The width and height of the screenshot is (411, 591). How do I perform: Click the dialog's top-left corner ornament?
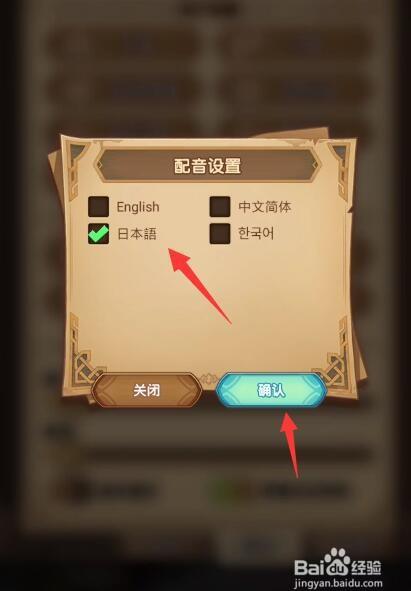[77, 158]
